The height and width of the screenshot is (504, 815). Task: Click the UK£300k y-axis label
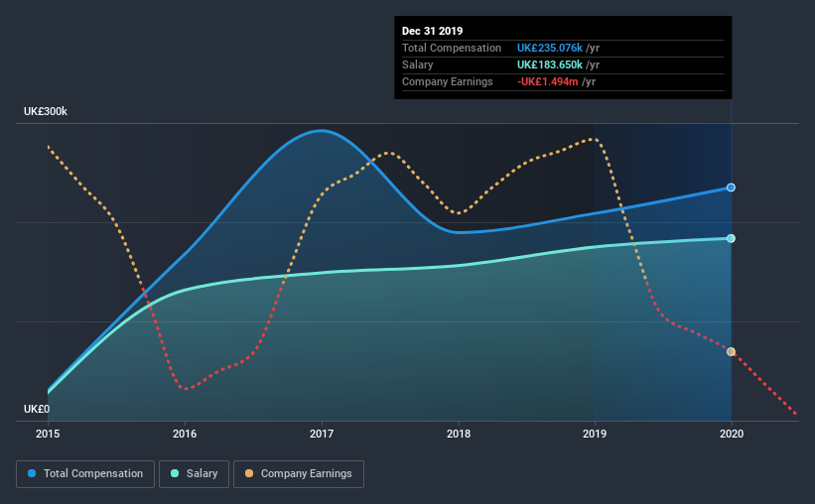click(46, 112)
